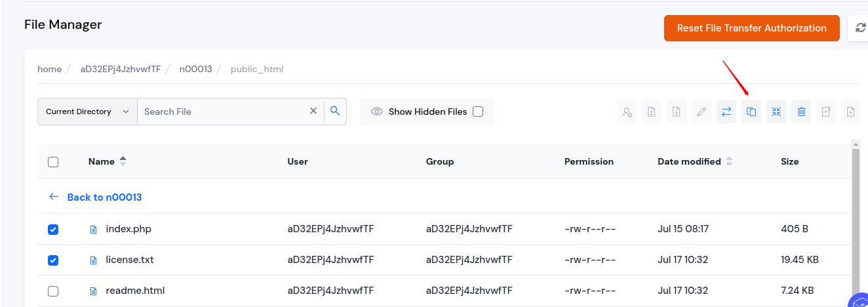Go to home breadcrumb
Image resolution: width=868 pixels, height=307 pixels.
(x=49, y=69)
